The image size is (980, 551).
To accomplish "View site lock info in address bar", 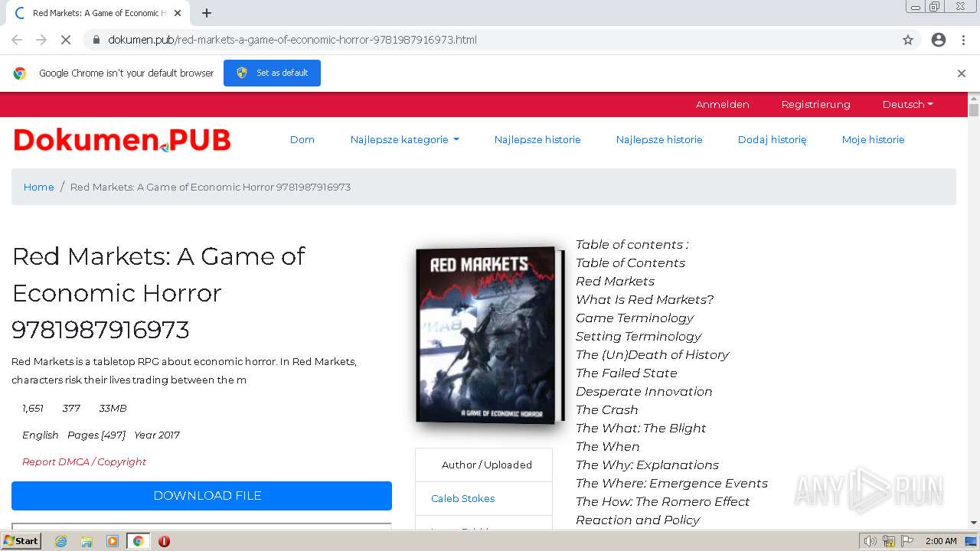I will [x=96, y=40].
